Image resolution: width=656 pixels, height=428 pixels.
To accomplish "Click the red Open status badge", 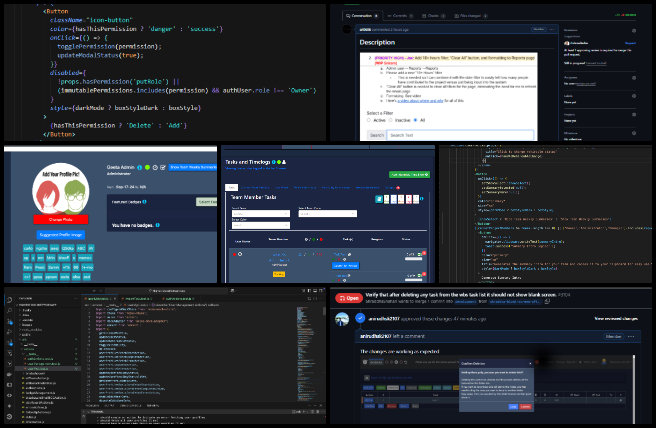I will coord(349,298).
